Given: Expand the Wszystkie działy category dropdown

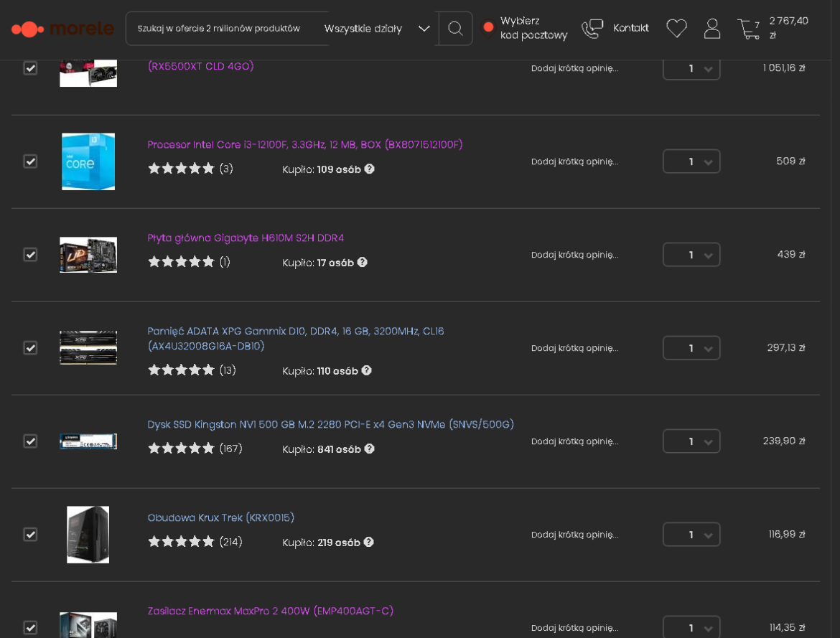Looking at the screenshot, I should (377, 29).
